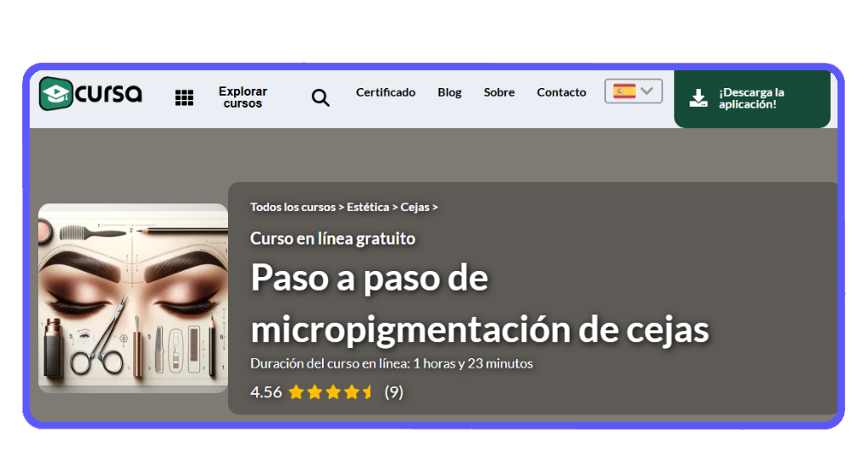Open the Explorar cursos menu

click(x=242, y=97)
